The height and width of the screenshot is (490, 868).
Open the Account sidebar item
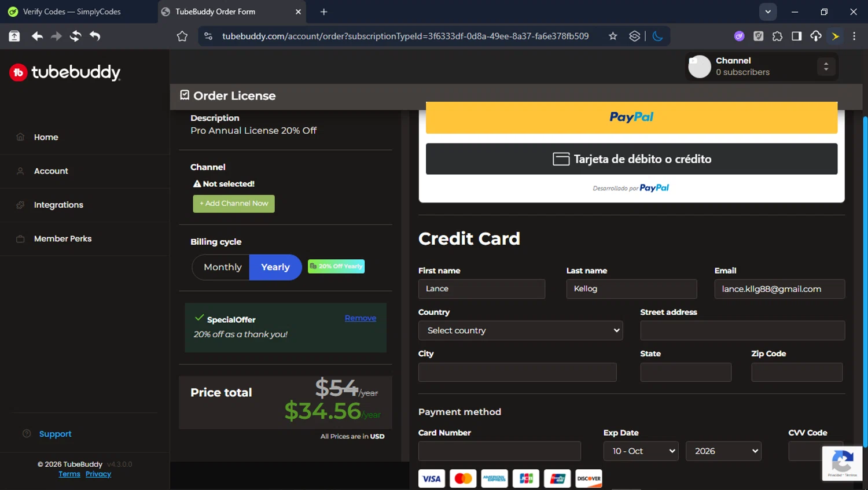tap(51, 171)
